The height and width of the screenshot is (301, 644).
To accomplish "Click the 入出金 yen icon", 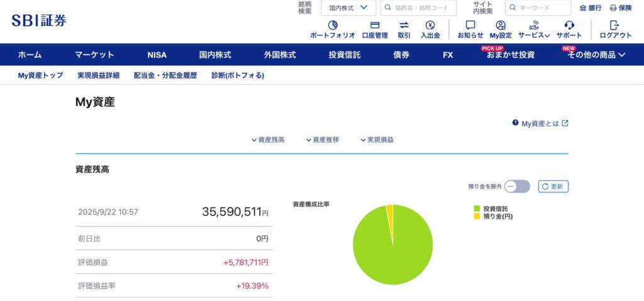I will pyautogui.click(x=430, y=25).
